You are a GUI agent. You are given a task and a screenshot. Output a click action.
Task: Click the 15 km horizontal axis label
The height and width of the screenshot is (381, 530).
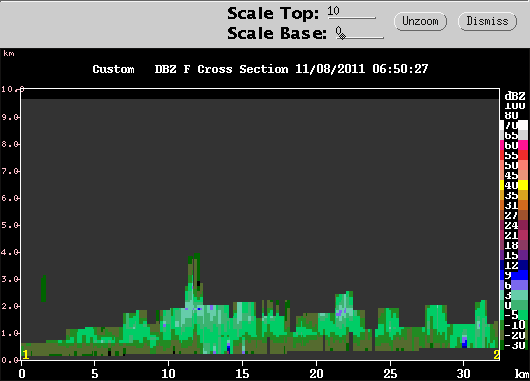tap(242, 374)
